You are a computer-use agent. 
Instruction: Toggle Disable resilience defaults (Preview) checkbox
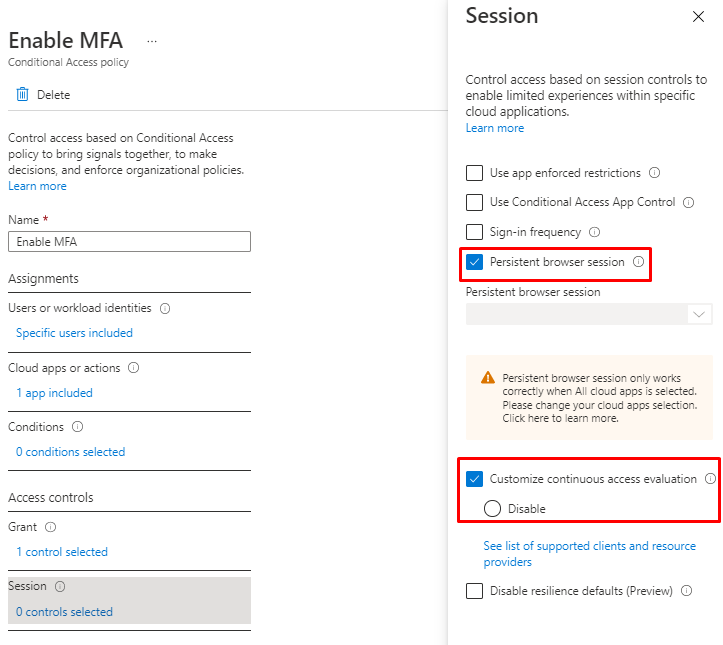pos(475,591)
